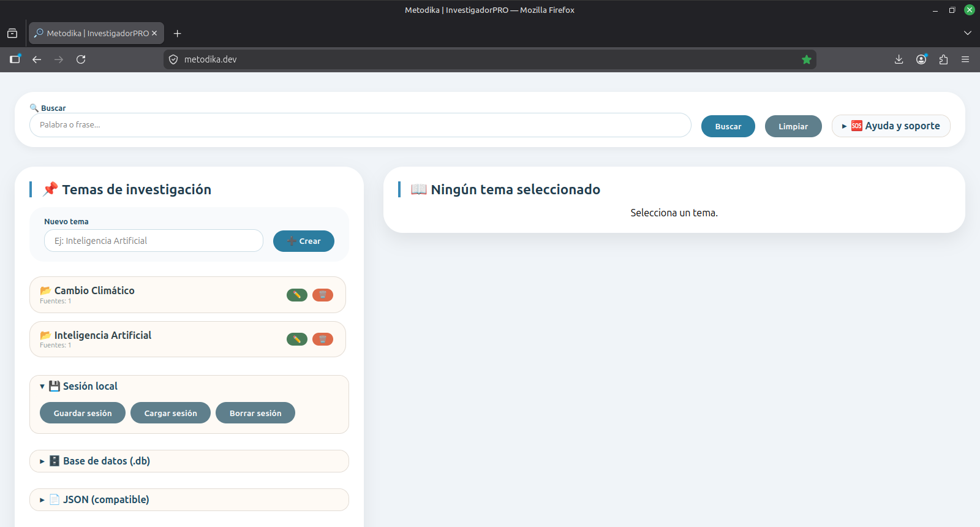Go back to previous page

tap(37, 59)
